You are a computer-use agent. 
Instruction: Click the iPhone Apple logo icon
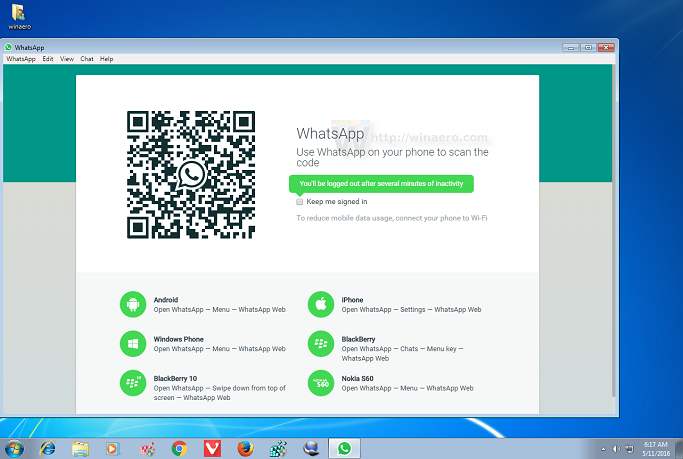pos(320,304)
